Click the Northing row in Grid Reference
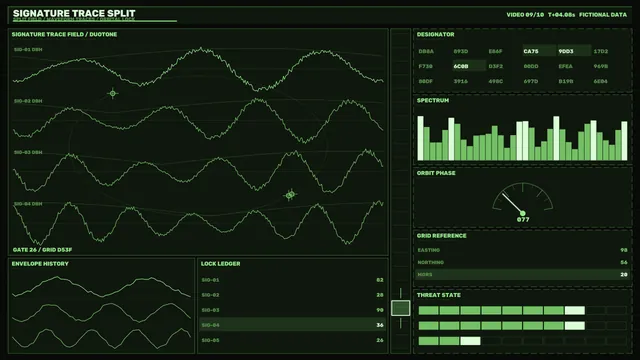The height and width of the screenshot is (360, 640). pyautogui.click(x=522, y=262)
